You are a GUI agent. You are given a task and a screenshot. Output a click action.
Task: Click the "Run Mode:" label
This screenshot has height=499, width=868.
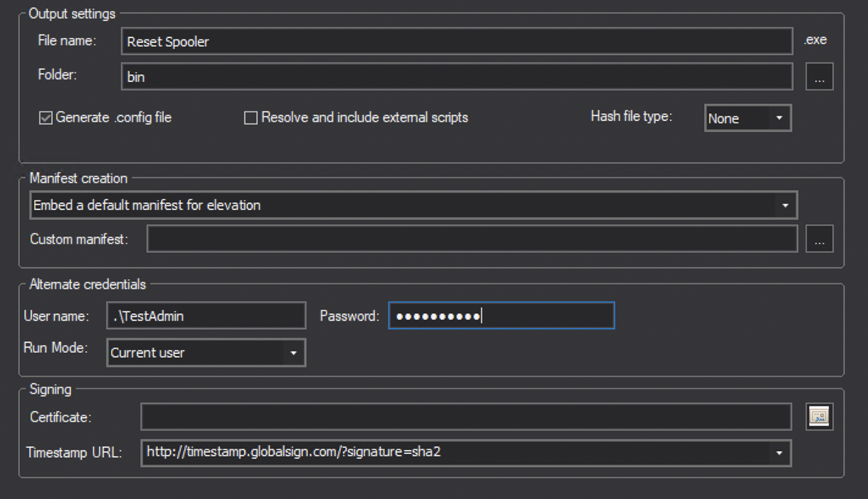point(56,348)
